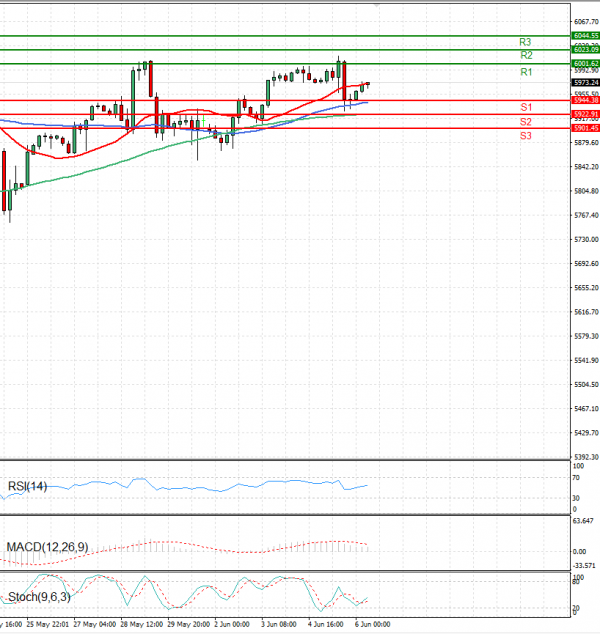Select the red 5901.45 price tag
This screenshot has width=600, height=634.
click(x=586, y=128)
